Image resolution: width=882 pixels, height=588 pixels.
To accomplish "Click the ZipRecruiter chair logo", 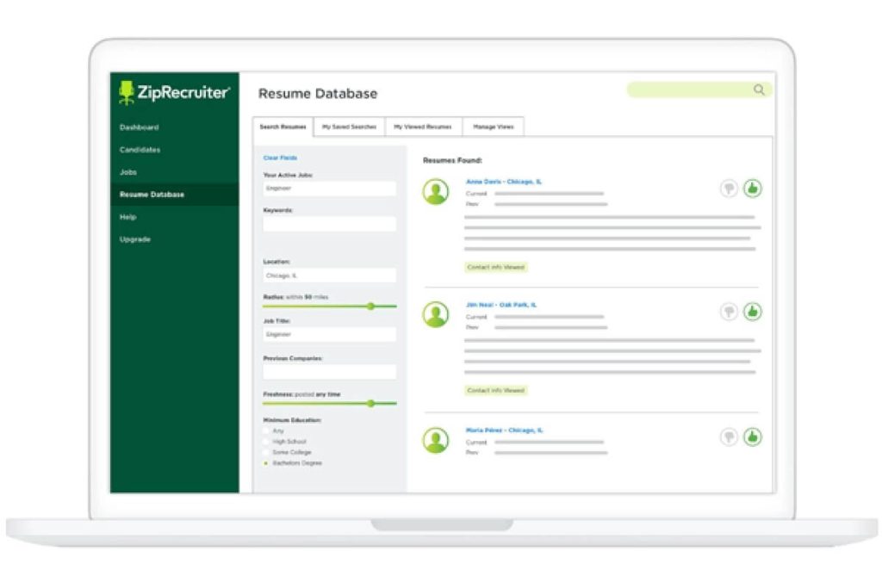I will (125, 90).
